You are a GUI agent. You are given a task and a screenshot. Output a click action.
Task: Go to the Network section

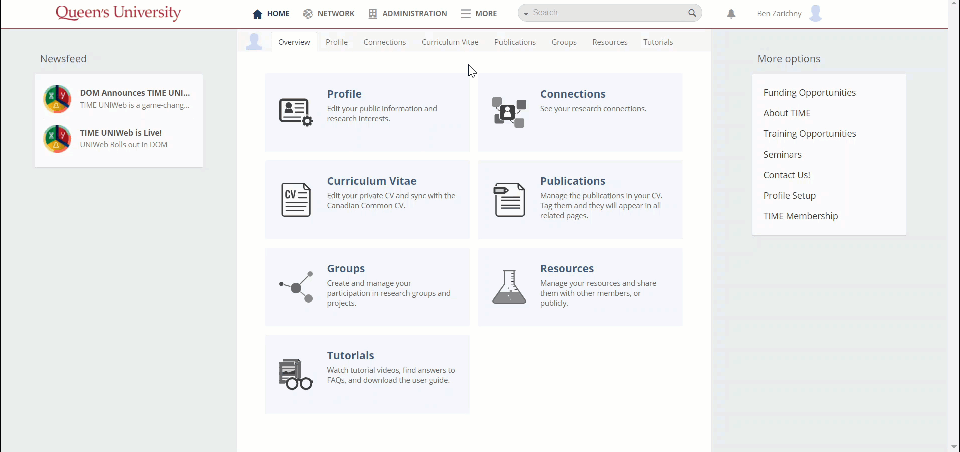click(329, 14)
